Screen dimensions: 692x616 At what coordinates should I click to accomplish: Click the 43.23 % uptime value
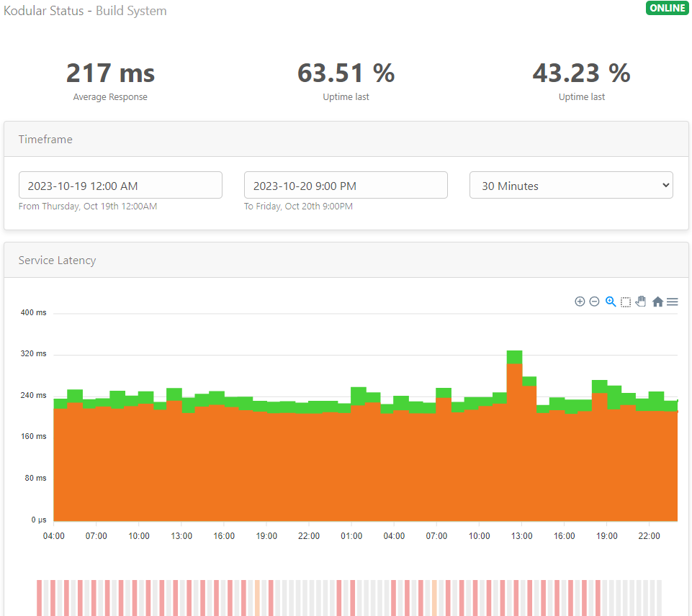581,73
